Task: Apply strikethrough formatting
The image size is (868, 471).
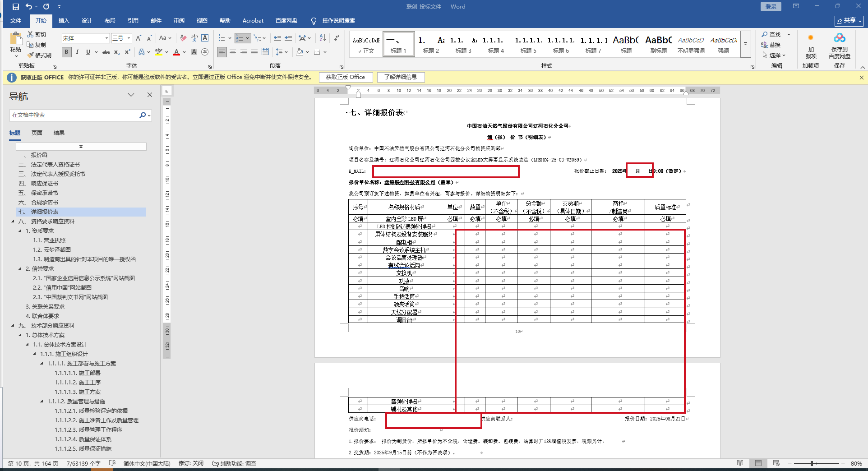Action: (106, 52)
